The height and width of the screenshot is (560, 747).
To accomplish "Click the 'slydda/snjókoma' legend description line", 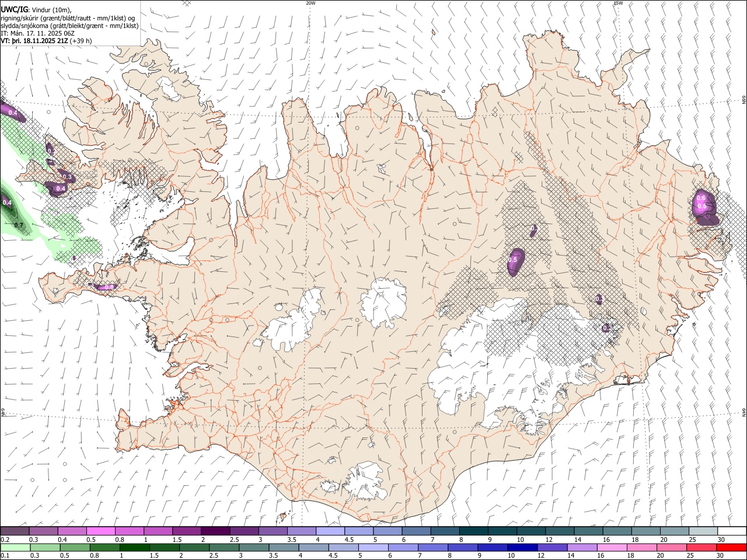I will click(x=69, y=26).
